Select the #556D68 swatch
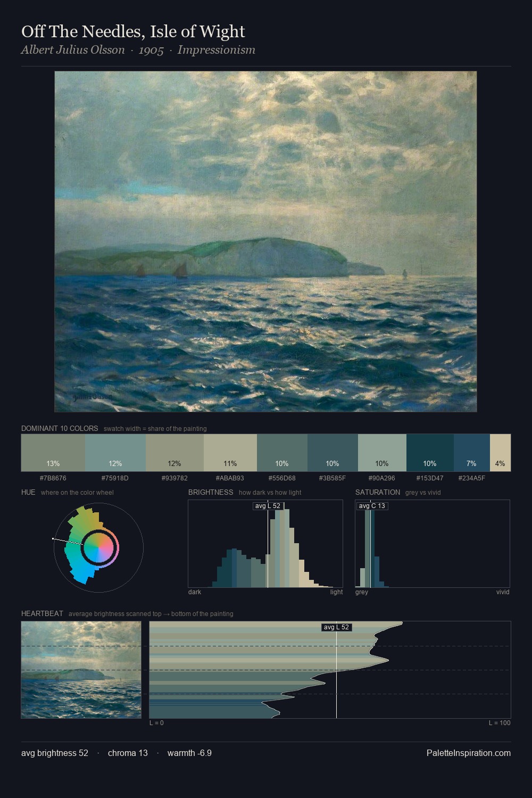532x798 pixels. pos(282,453)
